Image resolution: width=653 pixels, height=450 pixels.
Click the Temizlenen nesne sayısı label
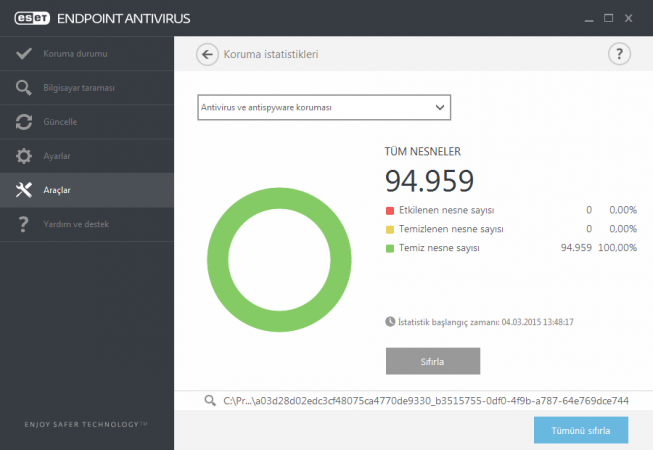(x=451, y=229)
